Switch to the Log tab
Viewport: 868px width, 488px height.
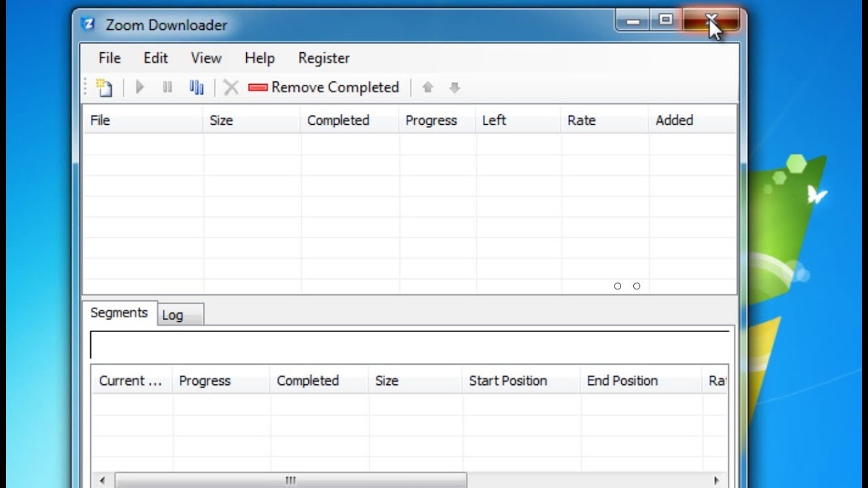180,315
